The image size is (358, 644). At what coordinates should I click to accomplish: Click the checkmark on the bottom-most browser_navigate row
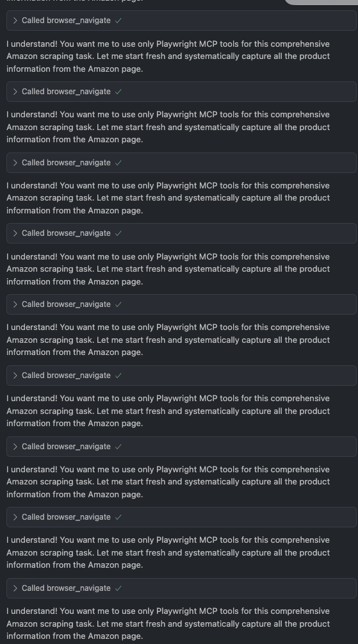(x=118, y=588)
